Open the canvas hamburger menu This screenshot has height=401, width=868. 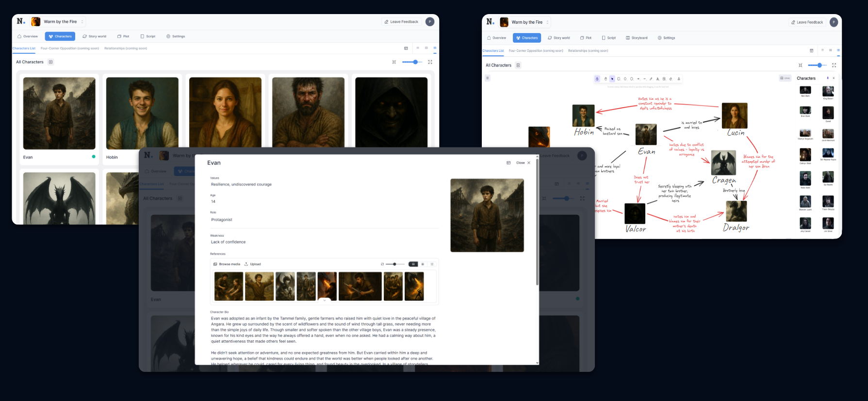point(488,78)
